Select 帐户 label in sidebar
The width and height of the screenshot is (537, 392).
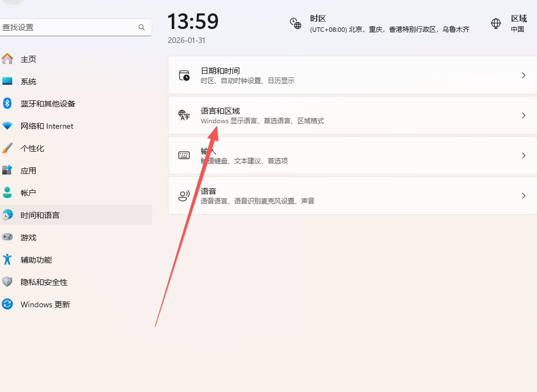(x=28, y=193)
